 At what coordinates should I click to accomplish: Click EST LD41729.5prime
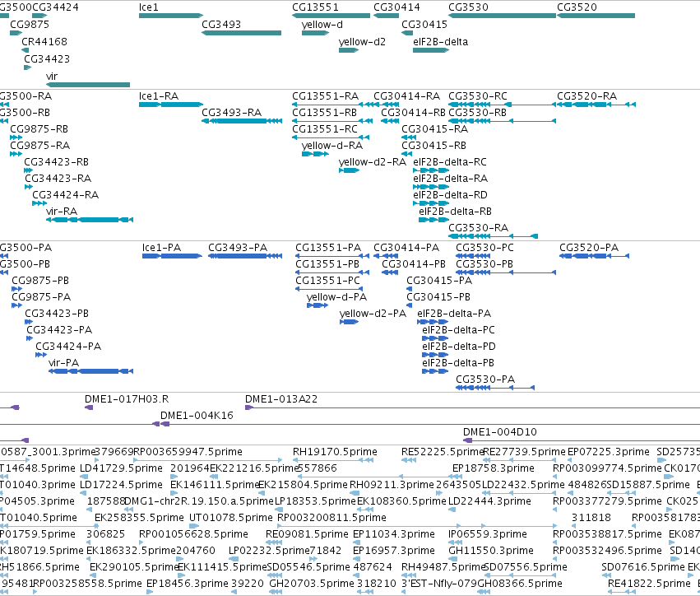point(121,468)
